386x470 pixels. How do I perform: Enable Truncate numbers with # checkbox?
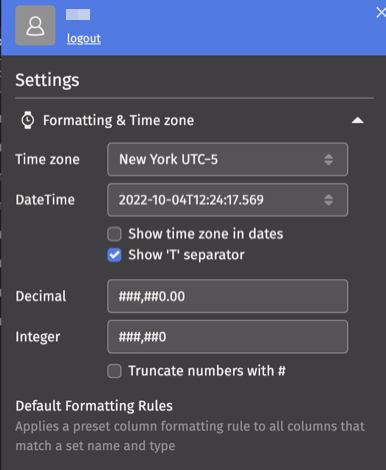[x=114, y=371]
